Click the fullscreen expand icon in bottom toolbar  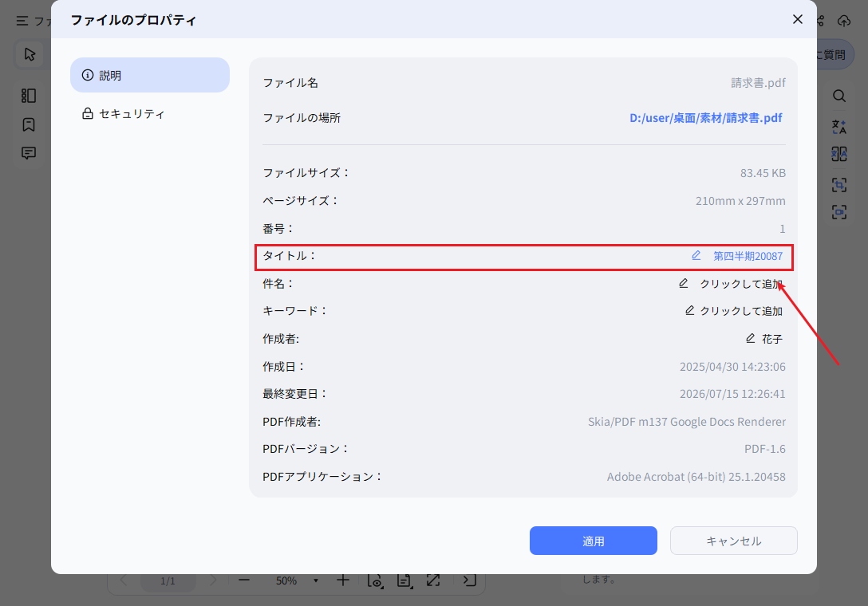click(x=433, y=580)
